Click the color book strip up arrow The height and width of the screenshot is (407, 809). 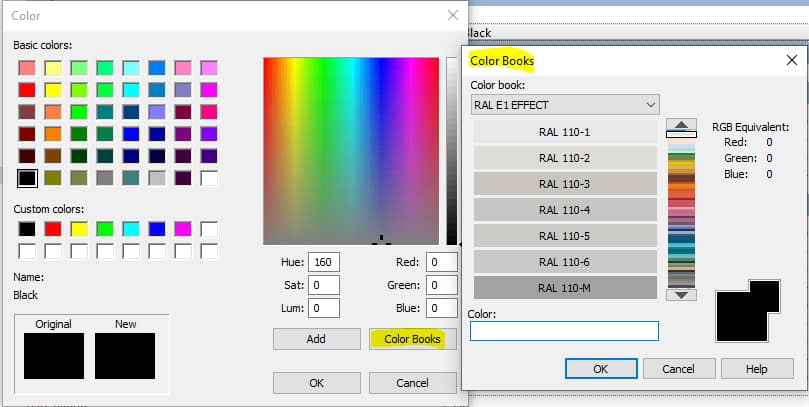click(682, 124)
